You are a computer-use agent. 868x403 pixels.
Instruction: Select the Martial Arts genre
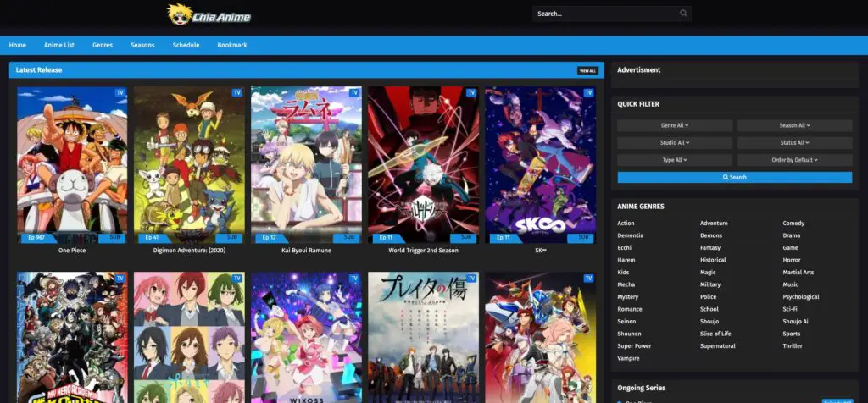[798, 272]
